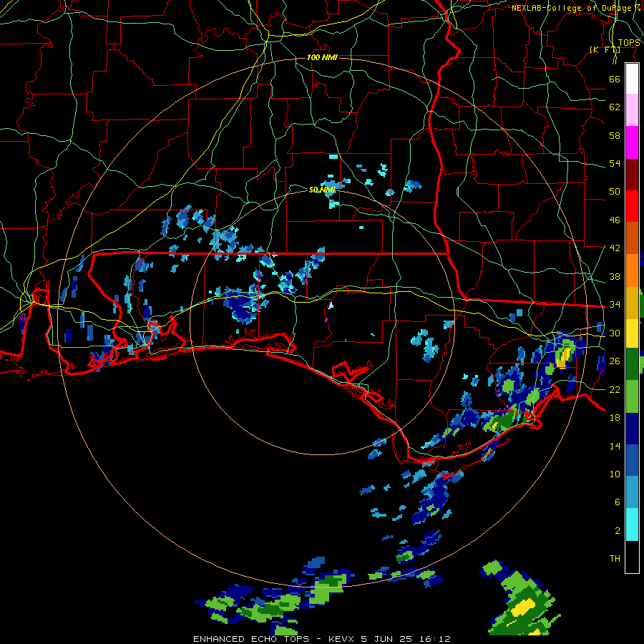
Task: Select the 10 legend label
Action: tap(615, 474)
